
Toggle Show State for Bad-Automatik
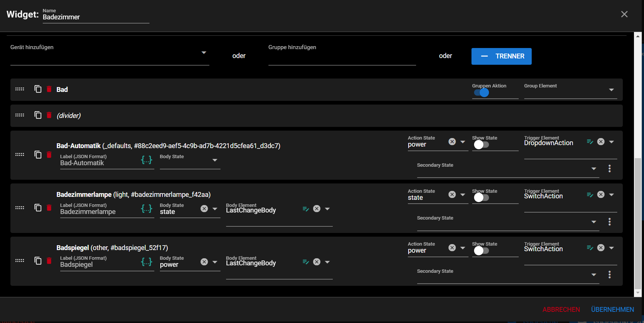(x=482, y=145)
